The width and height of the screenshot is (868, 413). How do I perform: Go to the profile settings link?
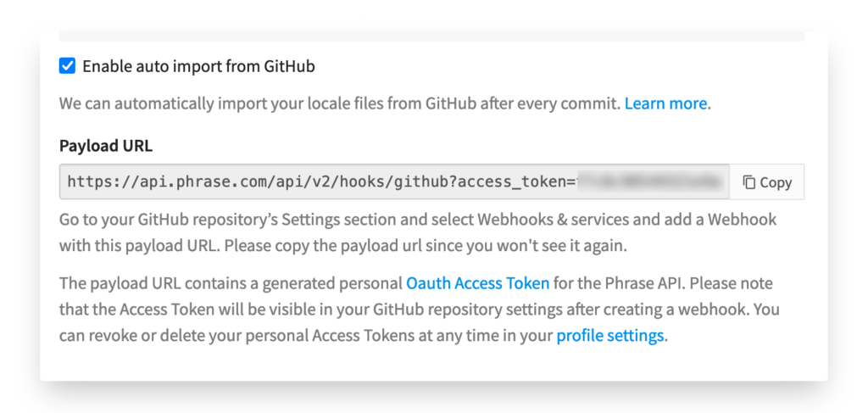click(609, 335)
